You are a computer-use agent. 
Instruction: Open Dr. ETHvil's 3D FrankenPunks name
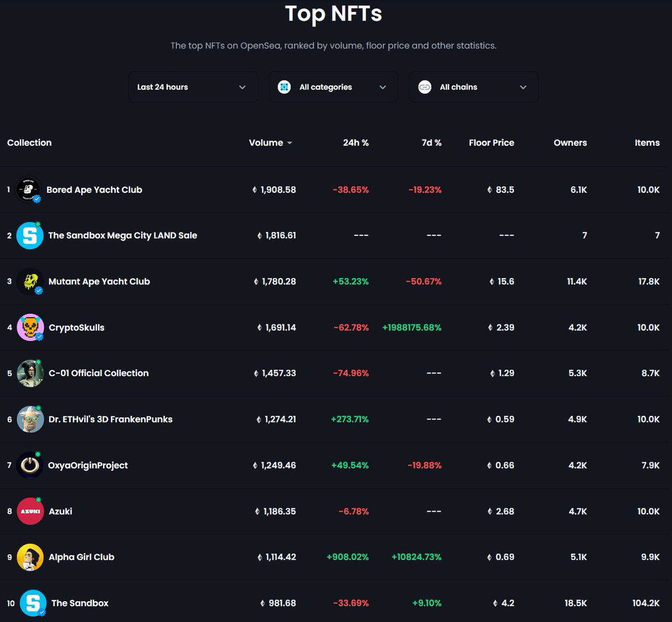(x=110, y=419)
